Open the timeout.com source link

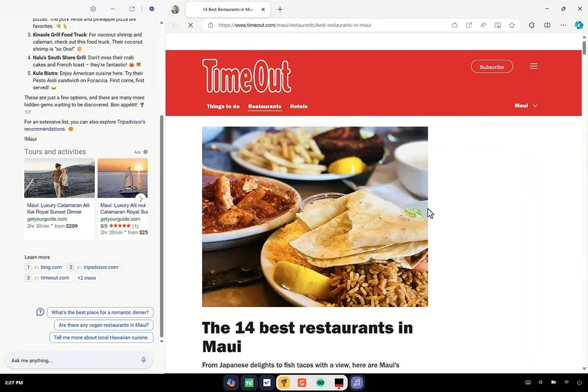48,278
